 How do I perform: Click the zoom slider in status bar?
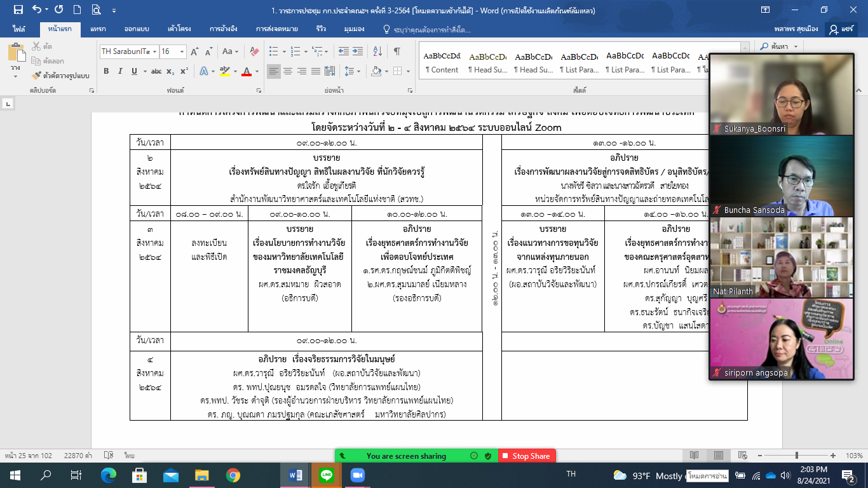point(796,456)
